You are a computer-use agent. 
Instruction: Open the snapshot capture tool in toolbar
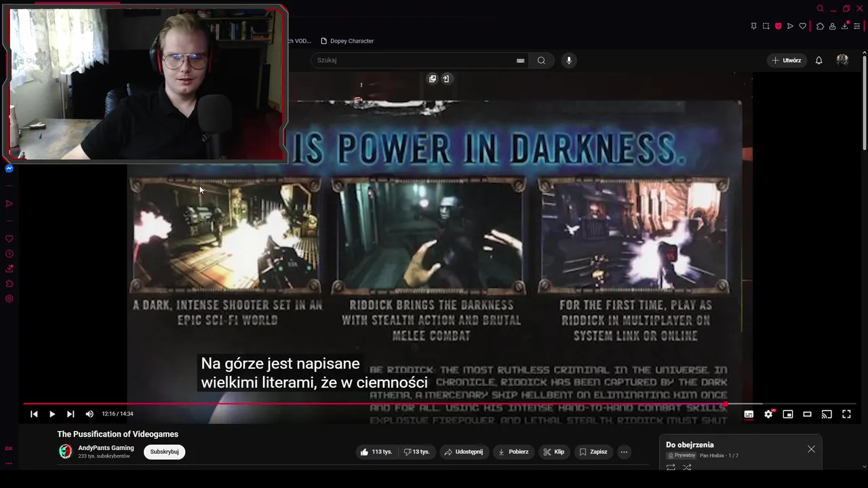click(x=766, y=26)
